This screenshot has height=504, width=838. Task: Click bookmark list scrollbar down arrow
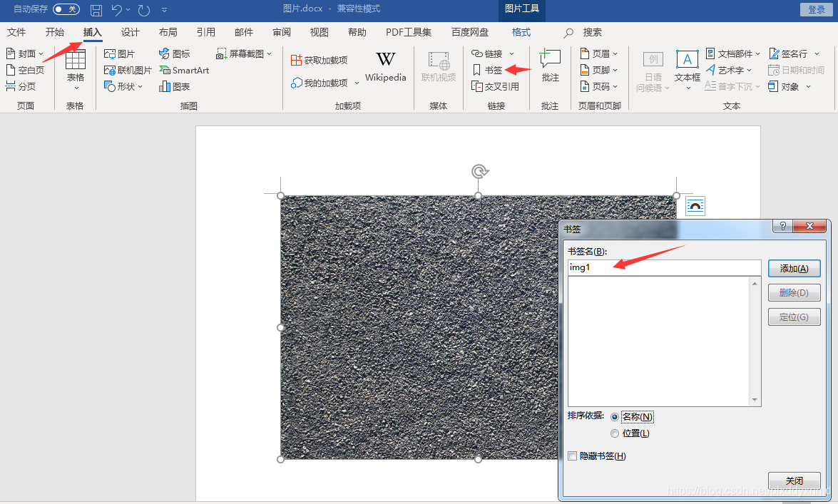(755, 399)
